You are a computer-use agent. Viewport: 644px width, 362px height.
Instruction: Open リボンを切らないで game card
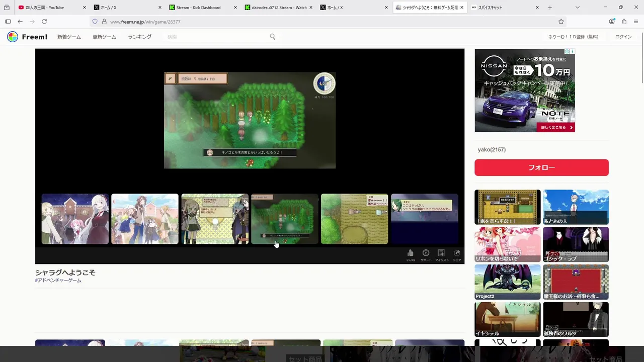[x=508, y=244]
